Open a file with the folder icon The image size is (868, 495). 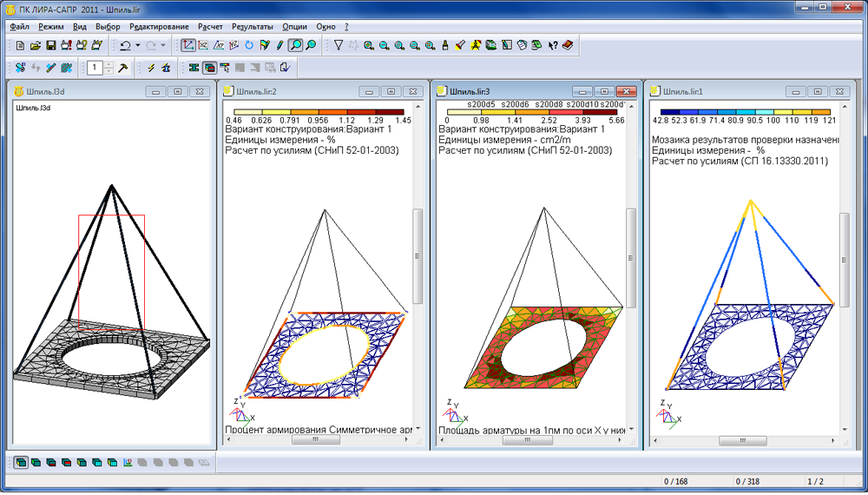pos(36,45)
